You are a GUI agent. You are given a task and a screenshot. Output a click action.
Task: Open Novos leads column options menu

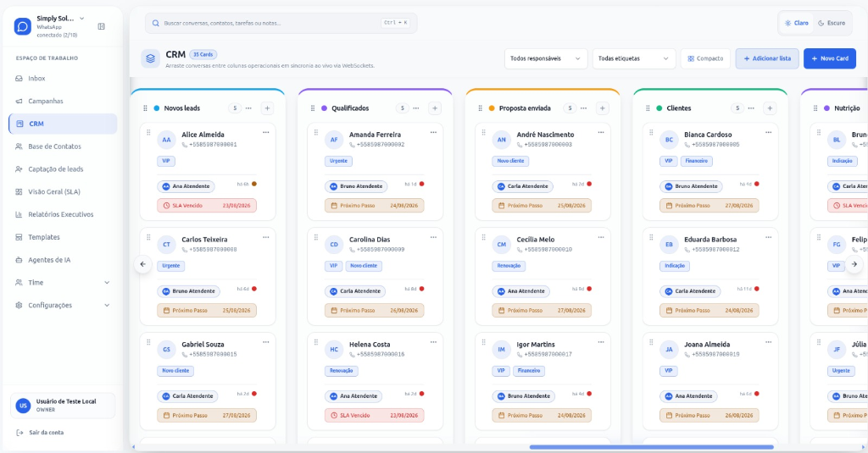(x=248, y=108)
